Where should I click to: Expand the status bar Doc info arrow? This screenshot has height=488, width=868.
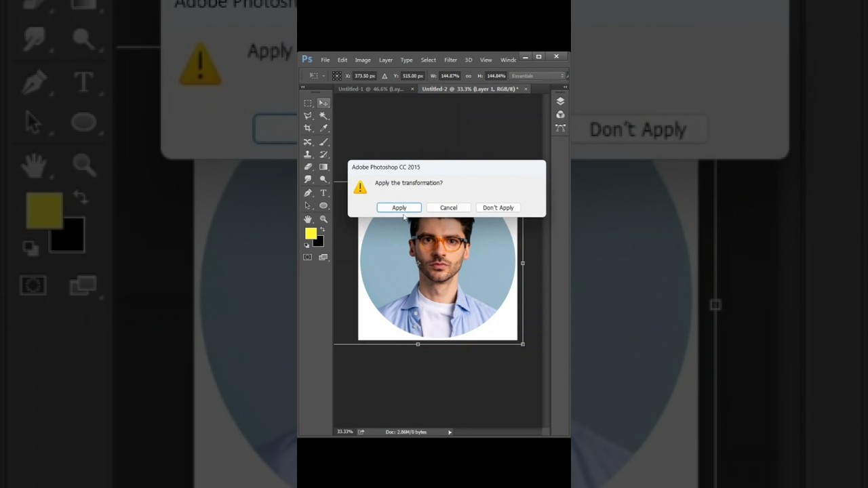tap(450, 432)
